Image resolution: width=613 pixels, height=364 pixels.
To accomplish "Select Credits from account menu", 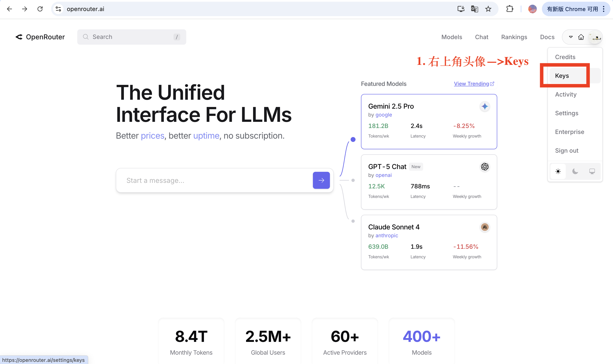I will 565,57.
